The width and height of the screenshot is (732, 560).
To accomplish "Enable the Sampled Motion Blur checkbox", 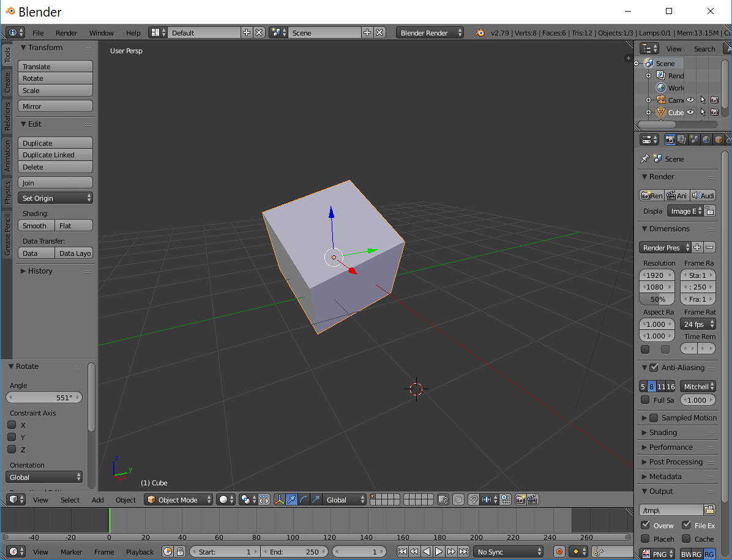I will (x=654, y=417).
